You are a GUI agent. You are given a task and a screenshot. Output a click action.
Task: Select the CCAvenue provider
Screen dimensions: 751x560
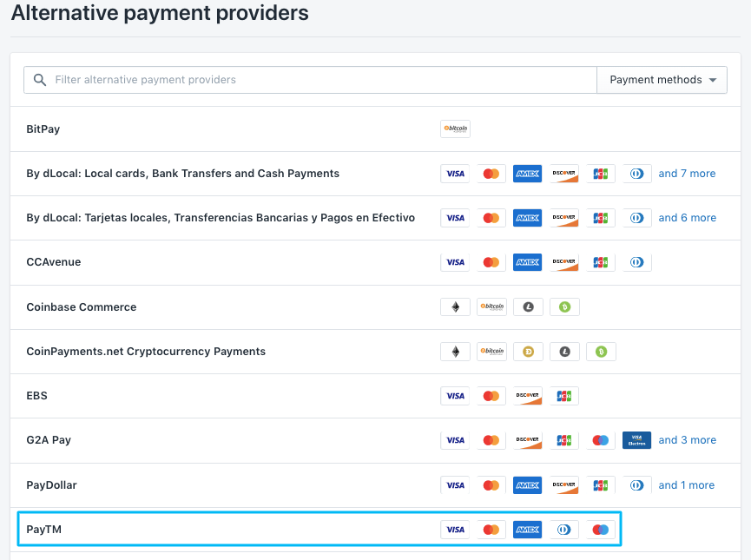(375, 262)
